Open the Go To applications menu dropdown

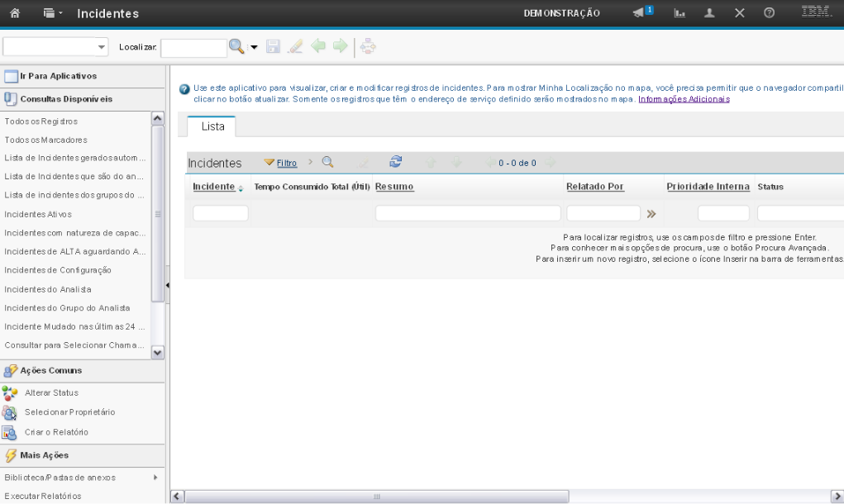(55, 13)
